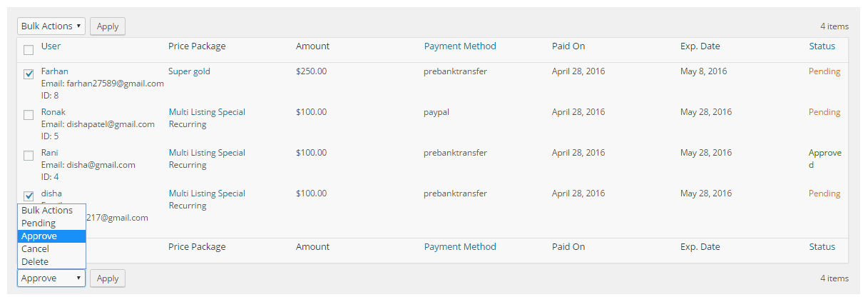Open the bottom Approve dropdown selector
868x302 pixels.
coord(51,278)
